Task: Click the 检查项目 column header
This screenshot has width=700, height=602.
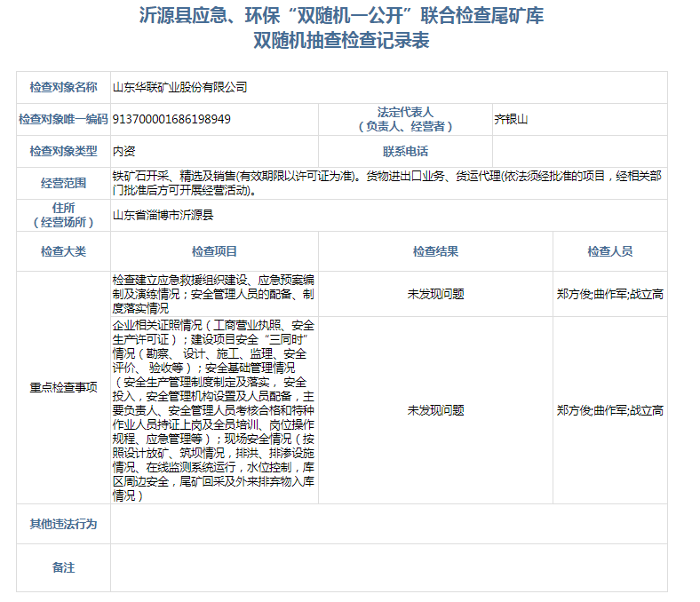Action: coord(214,251)
